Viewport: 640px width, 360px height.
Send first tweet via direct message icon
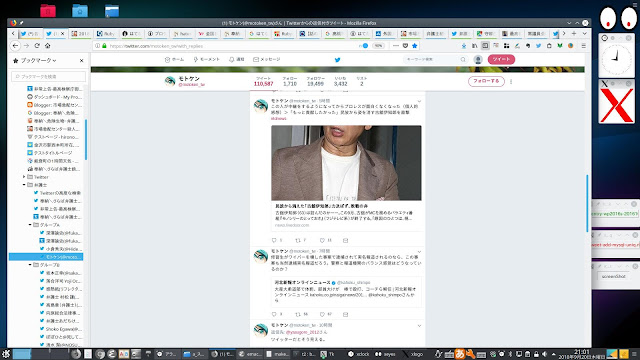click(346, 240)
